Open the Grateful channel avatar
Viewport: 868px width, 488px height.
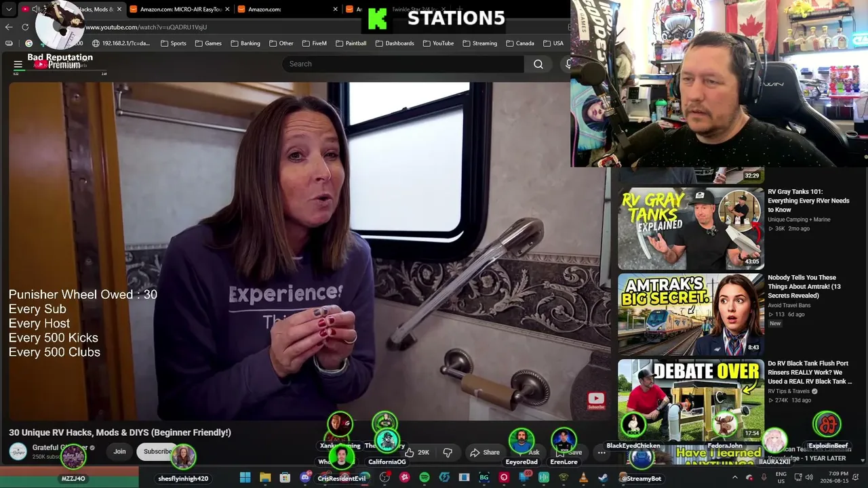(18, 451)
